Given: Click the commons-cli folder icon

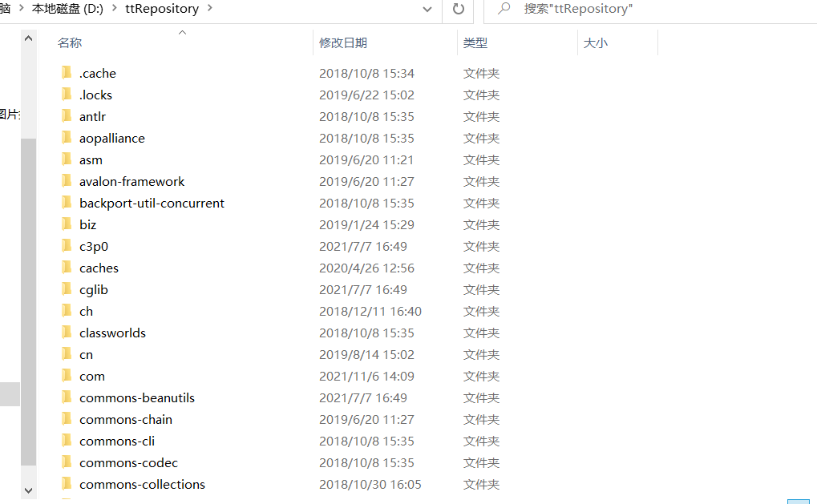Looking at the screenshot, I should 67,441.
